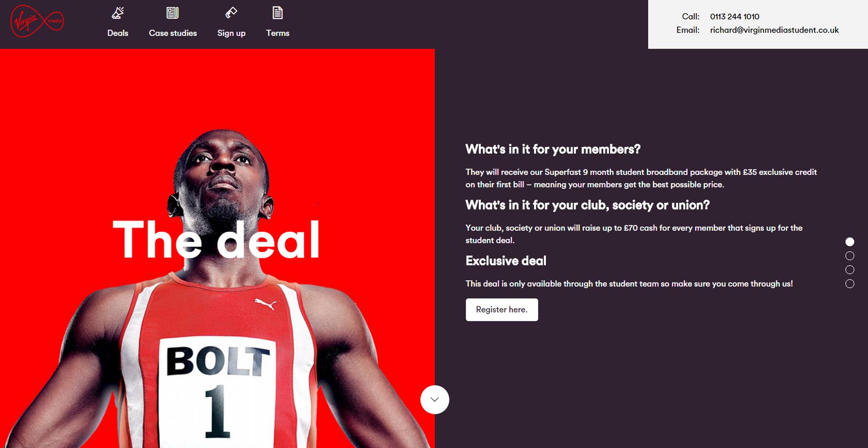Click the circular down chevron button
Image resolution: width=868 pixels, height=448 pixels.
click(x=435, y=400)
